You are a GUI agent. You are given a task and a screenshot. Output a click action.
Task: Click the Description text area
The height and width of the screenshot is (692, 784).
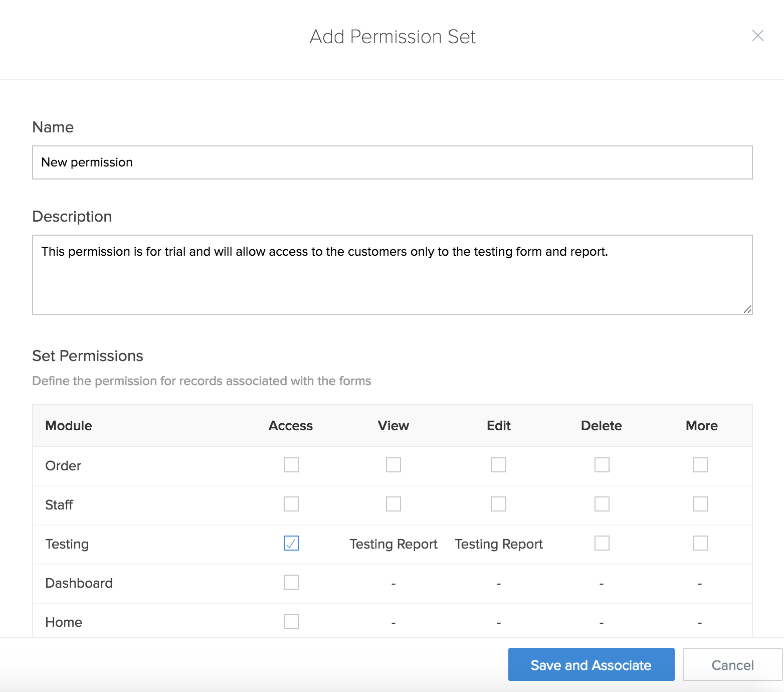392,275
